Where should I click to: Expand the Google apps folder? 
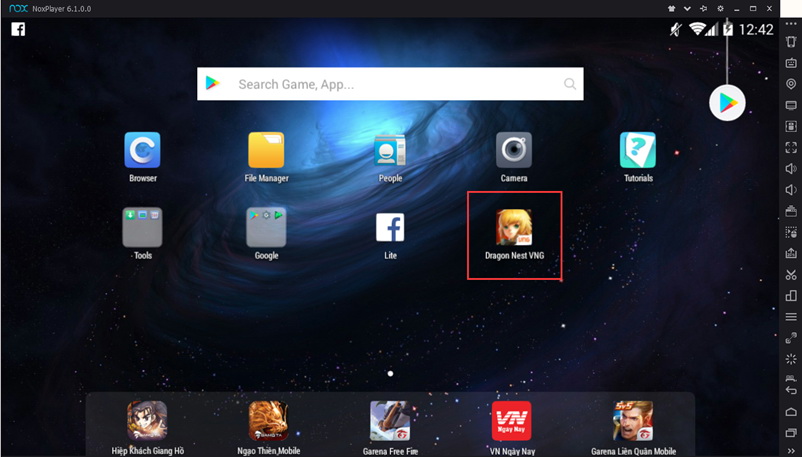266,228
